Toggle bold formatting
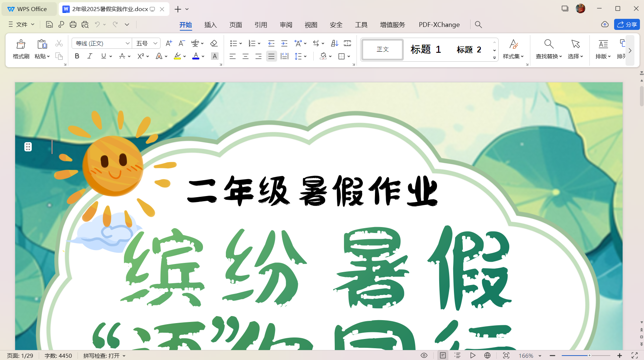The image size is (644, 360). coord(77,56)
